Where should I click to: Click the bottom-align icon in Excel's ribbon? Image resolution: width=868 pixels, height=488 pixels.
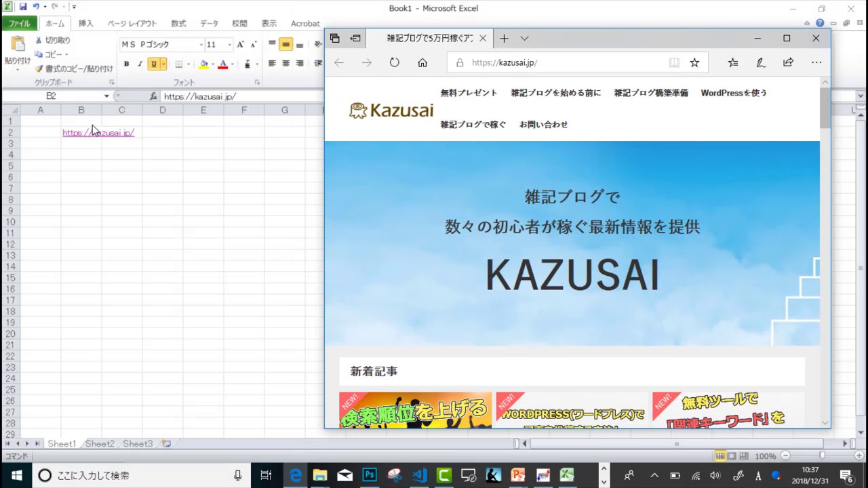pyautogui.click(x=300, y=45)
